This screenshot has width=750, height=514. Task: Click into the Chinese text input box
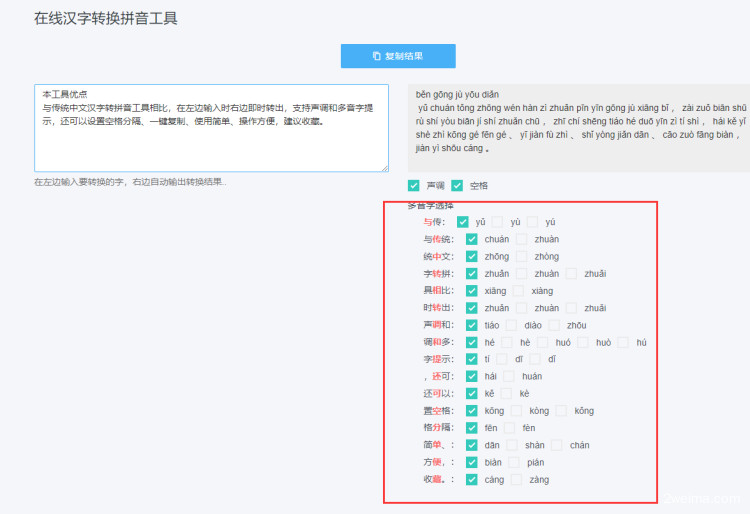[x=211, y=128]
